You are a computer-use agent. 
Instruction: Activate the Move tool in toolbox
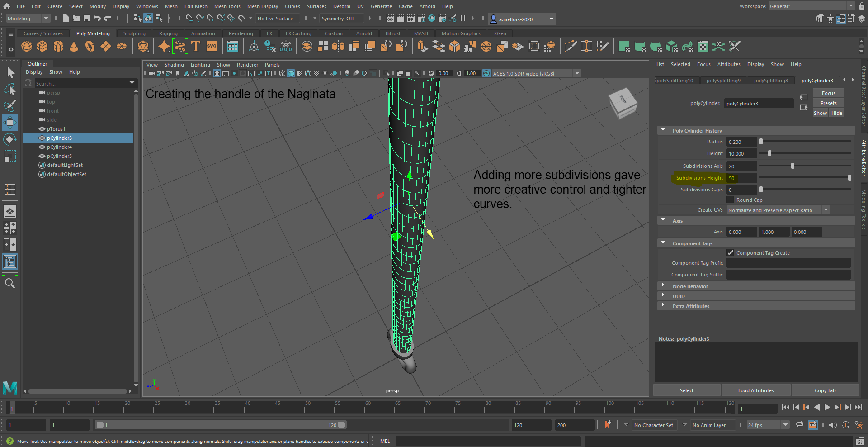click(x=10, y=123)
